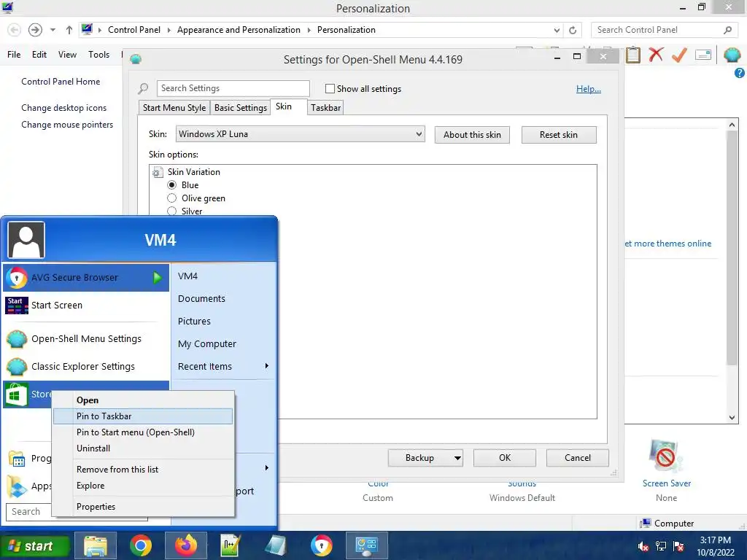
Task: Choose Uninstall in the context menu
Action: coord(143,448)
